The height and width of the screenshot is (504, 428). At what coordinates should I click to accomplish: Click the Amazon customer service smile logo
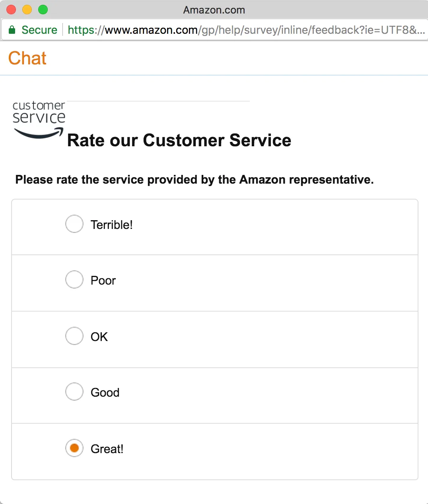pos(39,120)
